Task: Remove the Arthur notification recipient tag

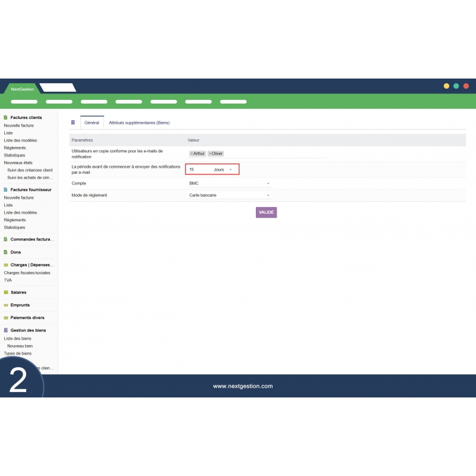Action: pos(192,154)
